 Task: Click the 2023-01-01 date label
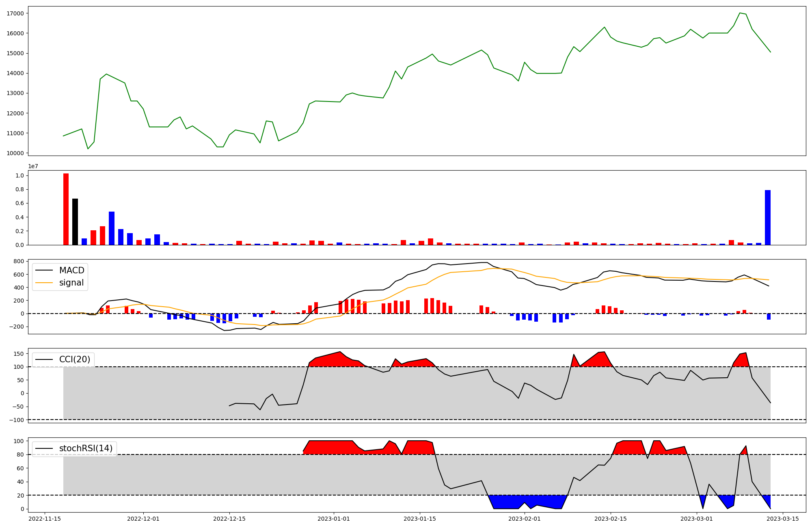334,519
